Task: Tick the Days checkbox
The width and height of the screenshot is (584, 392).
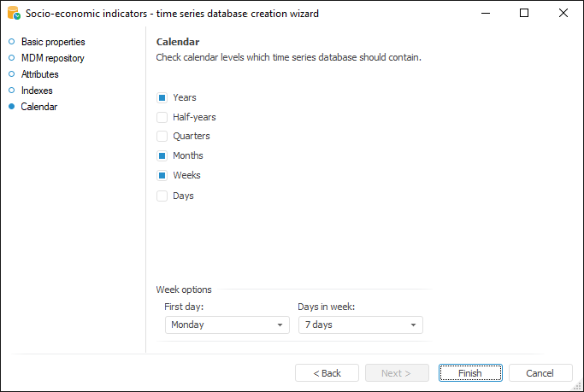Action: (162, 196)
